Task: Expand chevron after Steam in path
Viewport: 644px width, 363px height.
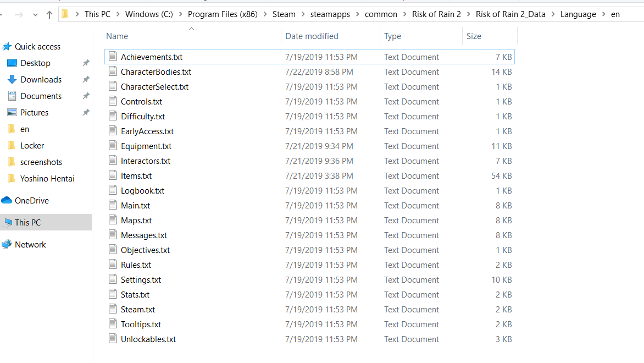Action: 303,14
